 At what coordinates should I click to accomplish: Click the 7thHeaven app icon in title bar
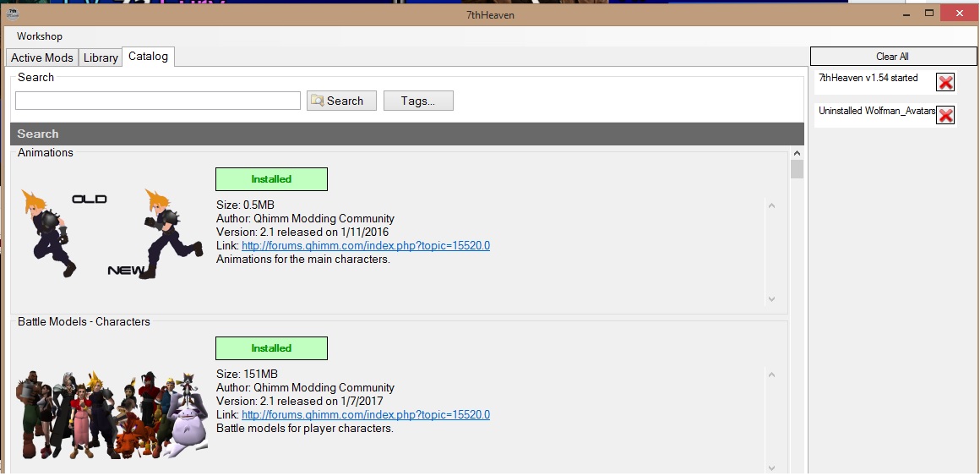coord(12,13)
